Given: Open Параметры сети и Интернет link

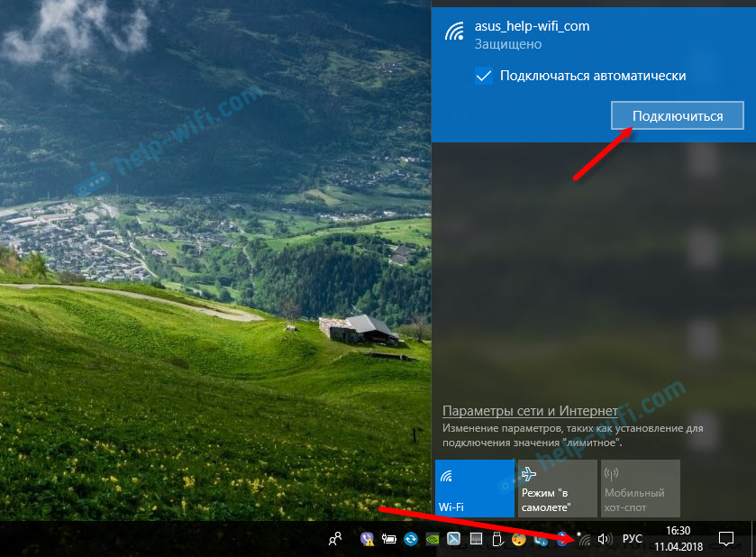Looking at the screenshot, I should 530,411.
